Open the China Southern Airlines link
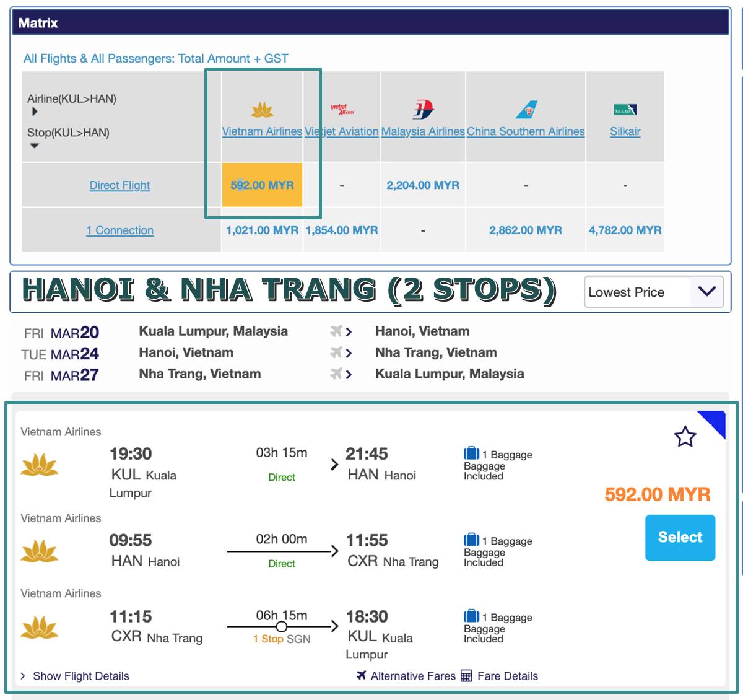This screenshot has height=700, width=743. (526, 131)
